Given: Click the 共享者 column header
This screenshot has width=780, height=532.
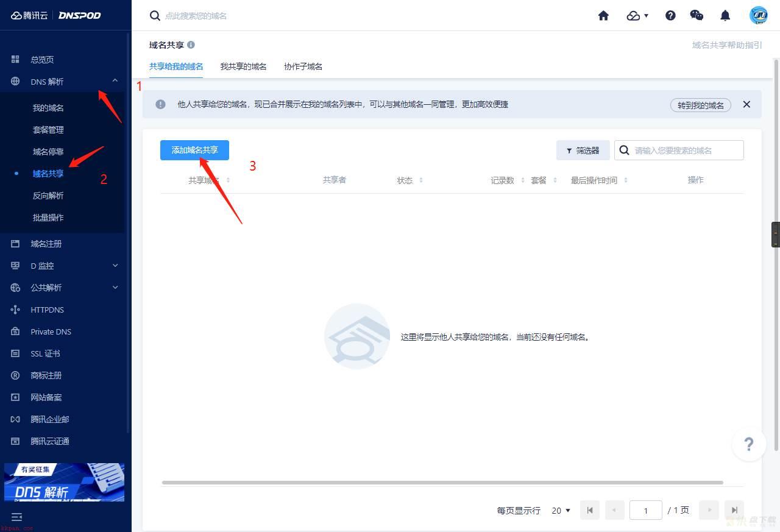Looking at the screenshot, I should [335, 180].
